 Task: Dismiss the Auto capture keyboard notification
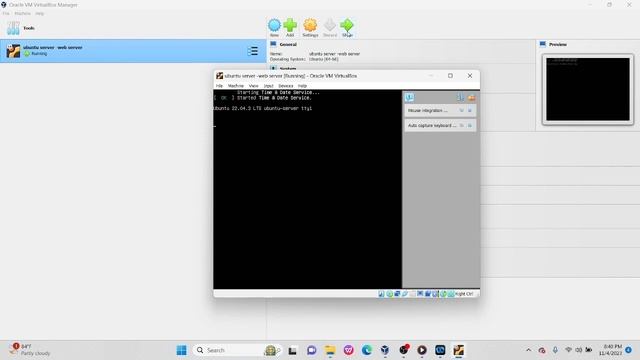470,126
